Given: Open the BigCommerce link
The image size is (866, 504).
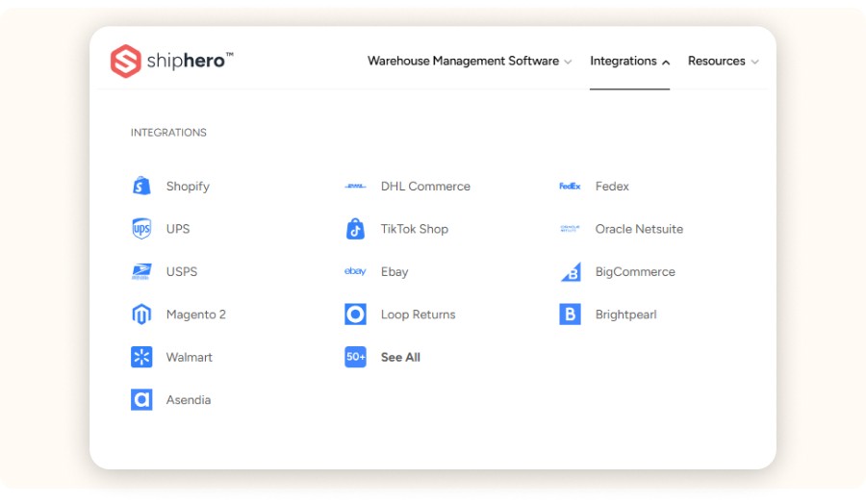Looking at the screenshot, I should [x=635, y=271].
